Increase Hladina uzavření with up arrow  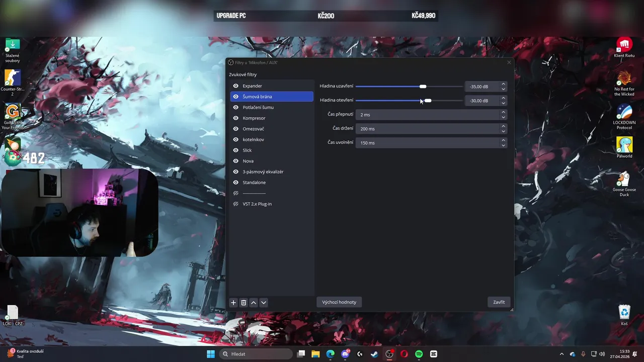pyautogui.click(x=503, y=84)
